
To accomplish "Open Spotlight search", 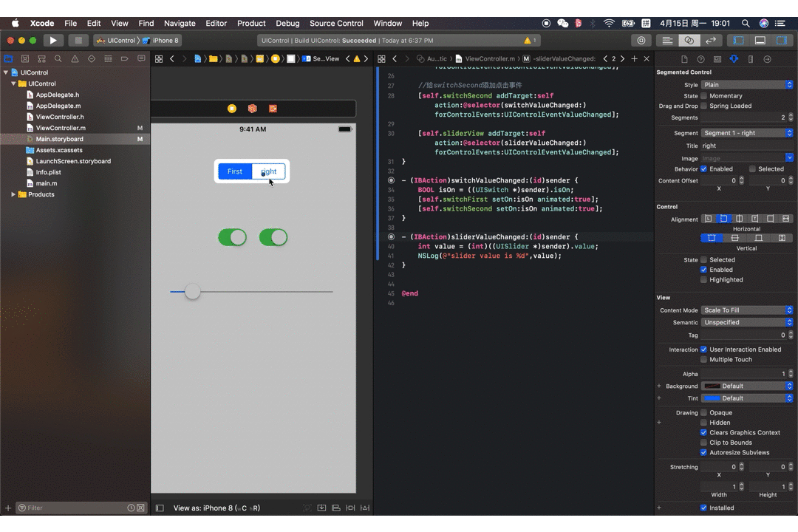I will (x=746, y=24).
